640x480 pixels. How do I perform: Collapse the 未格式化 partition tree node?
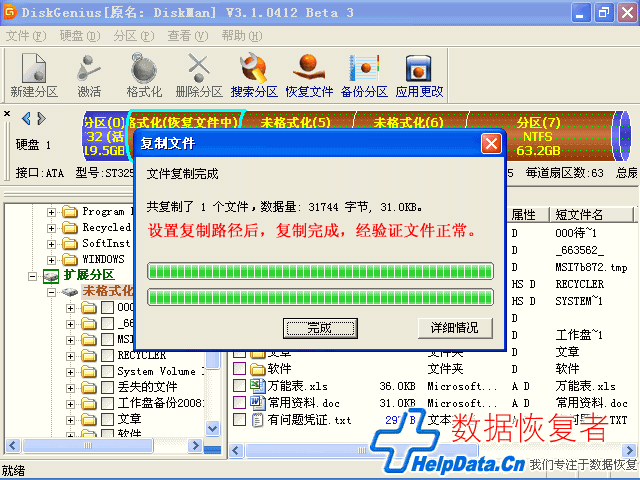coord(51,292)
